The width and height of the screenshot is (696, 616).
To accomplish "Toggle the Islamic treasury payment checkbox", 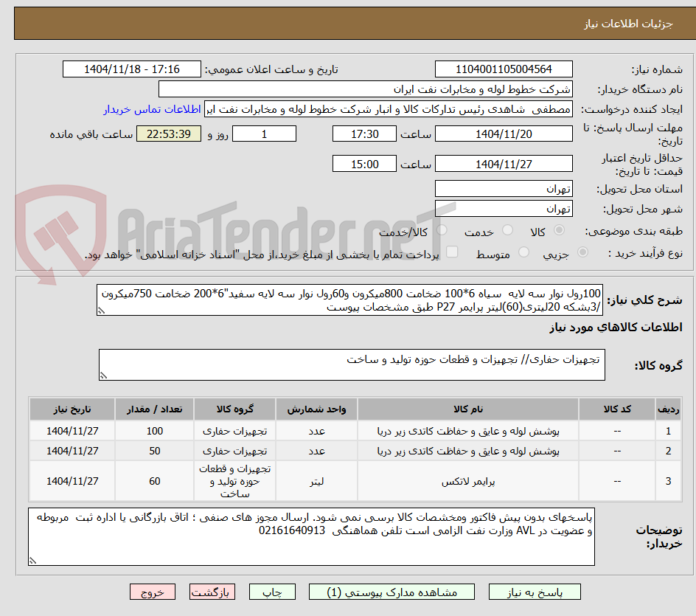I will tap(452, 252).
